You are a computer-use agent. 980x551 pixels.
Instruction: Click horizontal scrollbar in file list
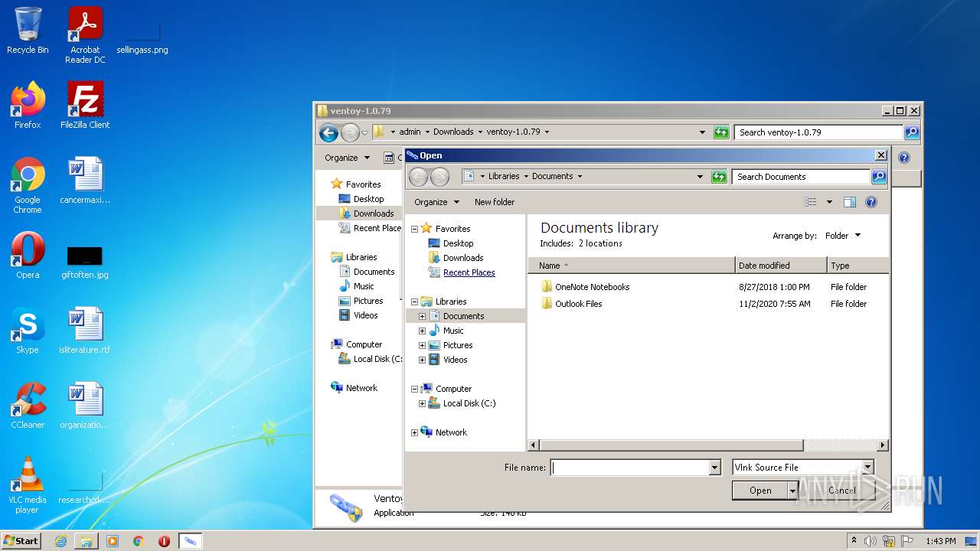(670, 445)
